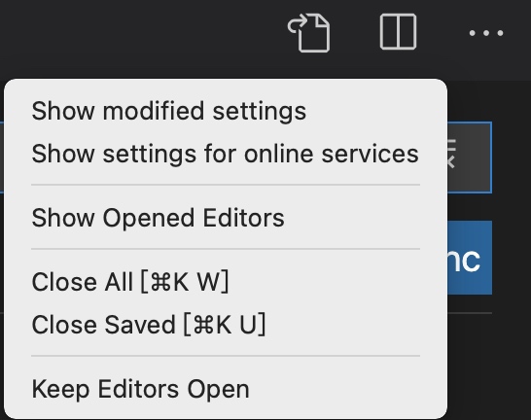Select Show modified settings
Image resolution: width=531 pixels, height=420 pixels.
[x=168, y=111]
